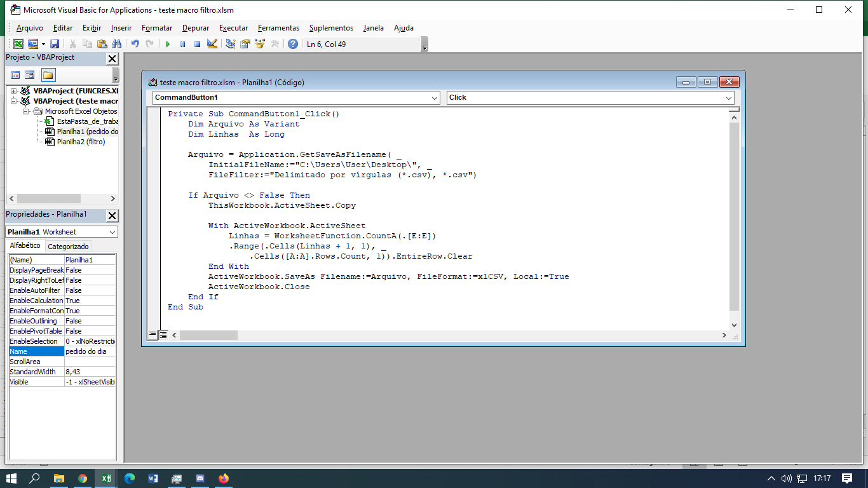The height and width of the screenshot is (488, 868).
Task: Click the code window horizontal scrollbar thumb
Action: pyautogui.click(x=208, y=335)
